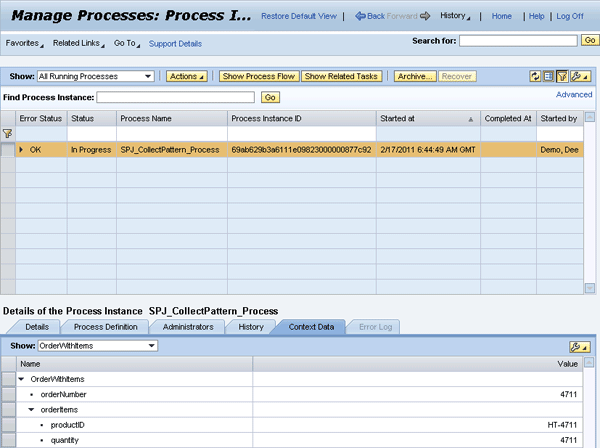Open the History tab in details
Screen dimensions: 600x448
point(251,327)
